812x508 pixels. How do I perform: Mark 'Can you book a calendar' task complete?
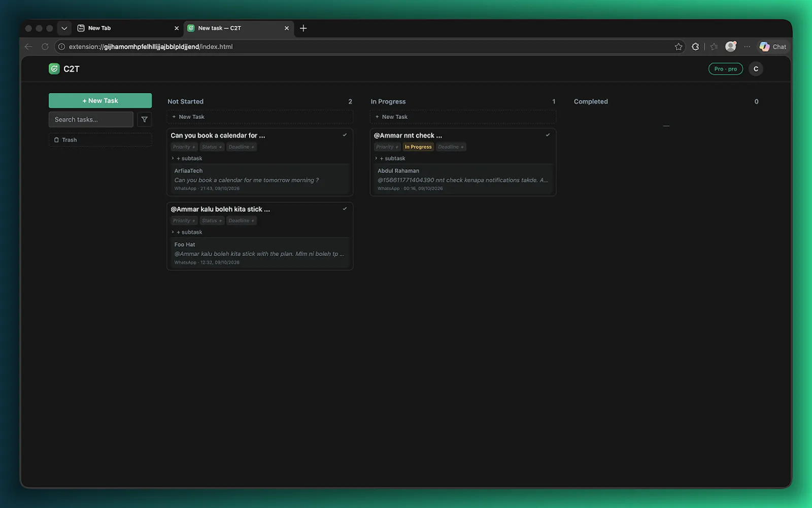[x=345, y=135]
